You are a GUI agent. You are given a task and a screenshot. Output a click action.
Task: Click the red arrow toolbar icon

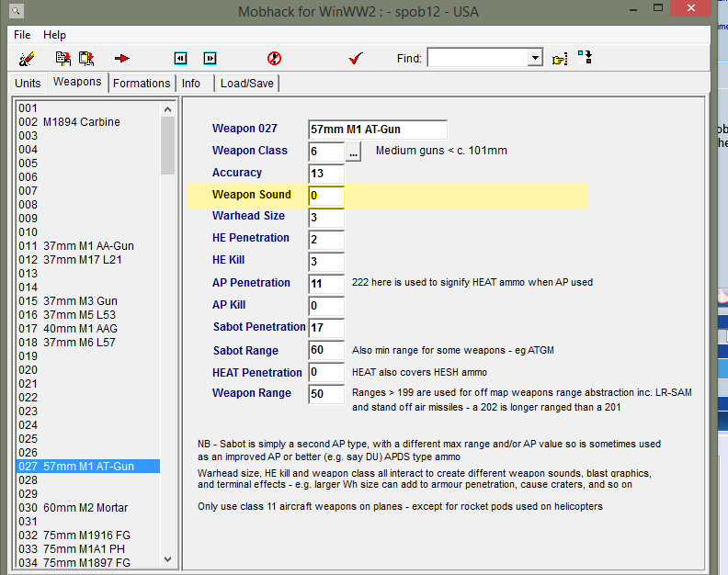point(122,58)
